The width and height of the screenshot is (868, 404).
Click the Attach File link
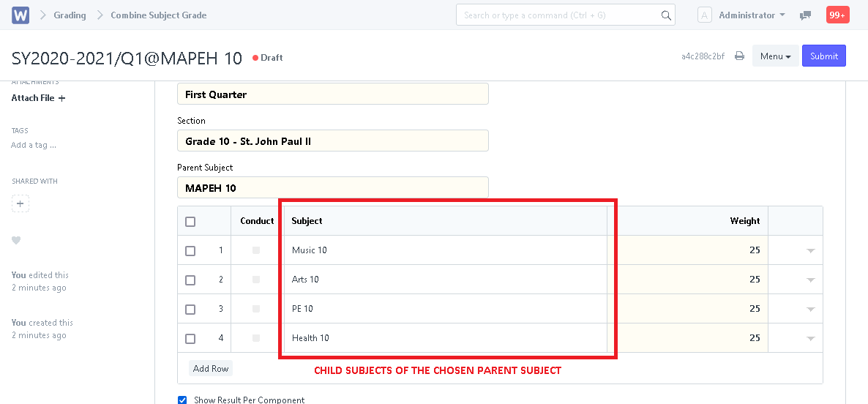tap(38, 98)
